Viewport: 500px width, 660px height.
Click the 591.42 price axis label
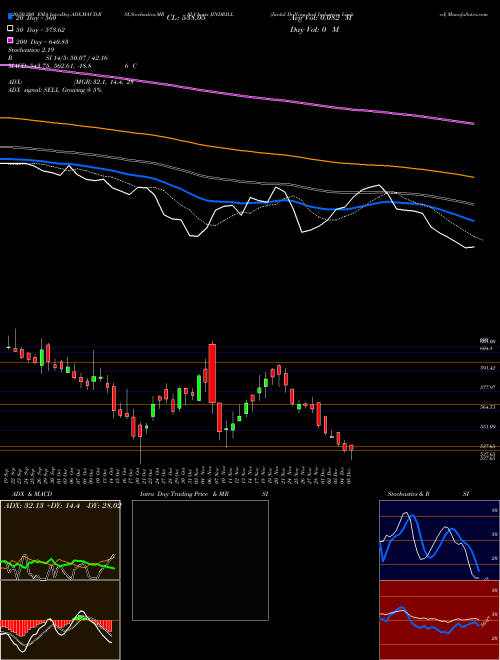point(487,368)
